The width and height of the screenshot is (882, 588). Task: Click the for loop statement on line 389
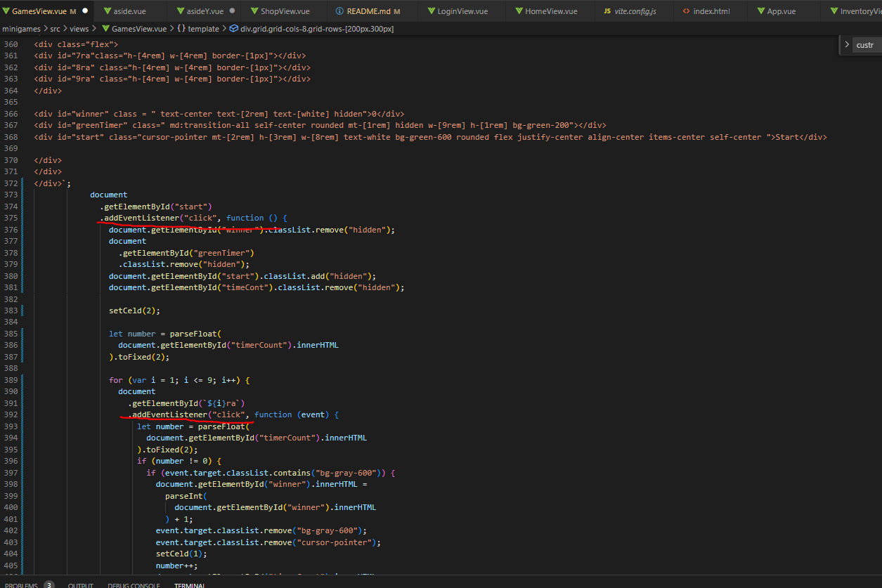click(x=179, y=380)
